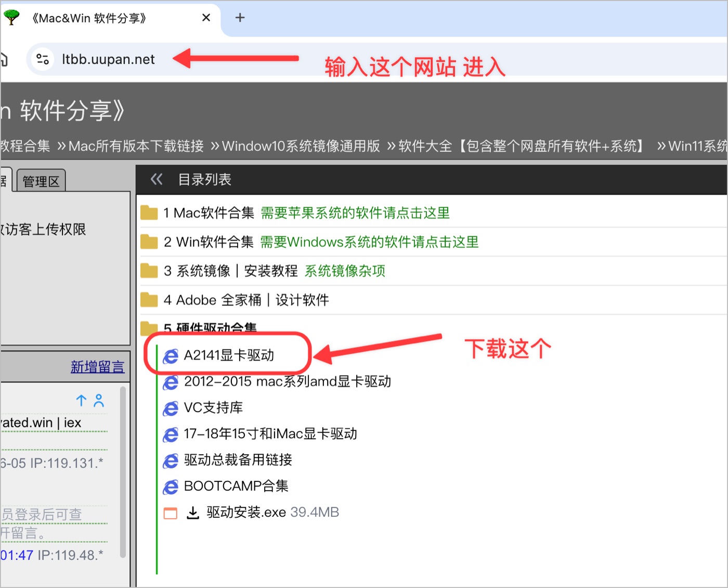Close the 《Mac&Win 软件分享》 tab
This screenshot has width=728, height=588.
(206, 18)
